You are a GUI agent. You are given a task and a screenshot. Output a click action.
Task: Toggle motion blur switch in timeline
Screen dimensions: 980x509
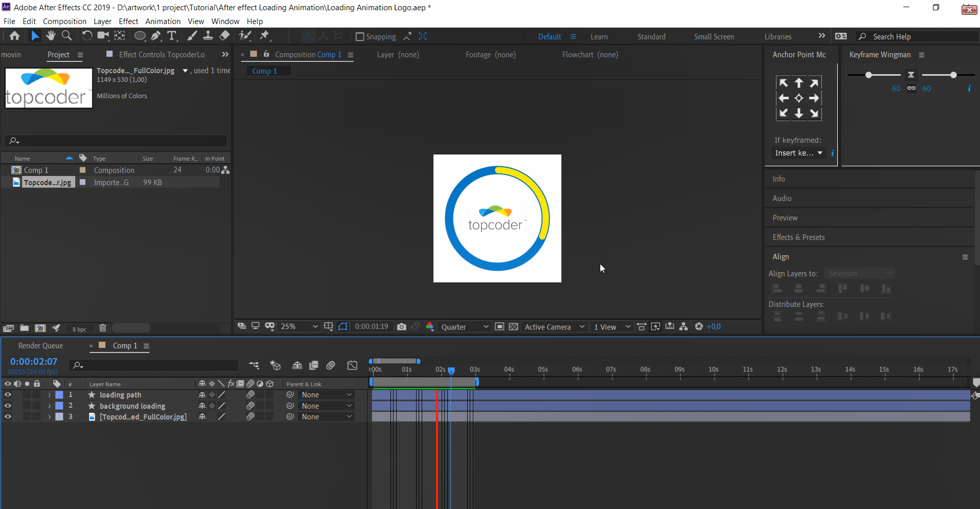(x=331, y=365)
